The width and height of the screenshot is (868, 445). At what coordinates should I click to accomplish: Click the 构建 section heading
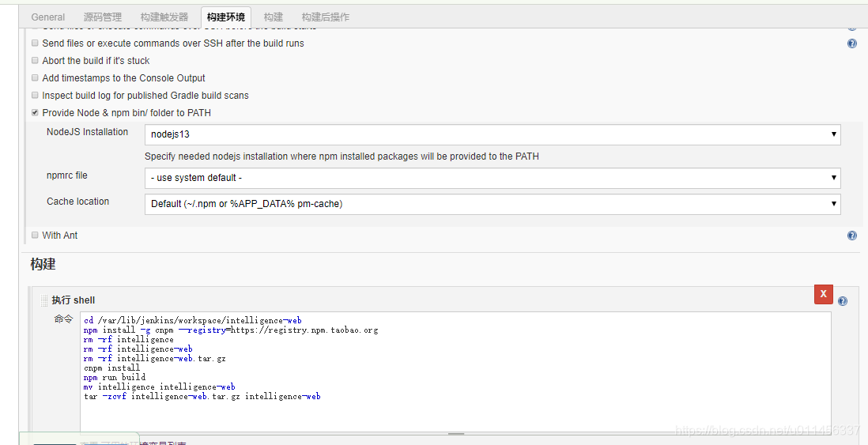tap(43, 265)
